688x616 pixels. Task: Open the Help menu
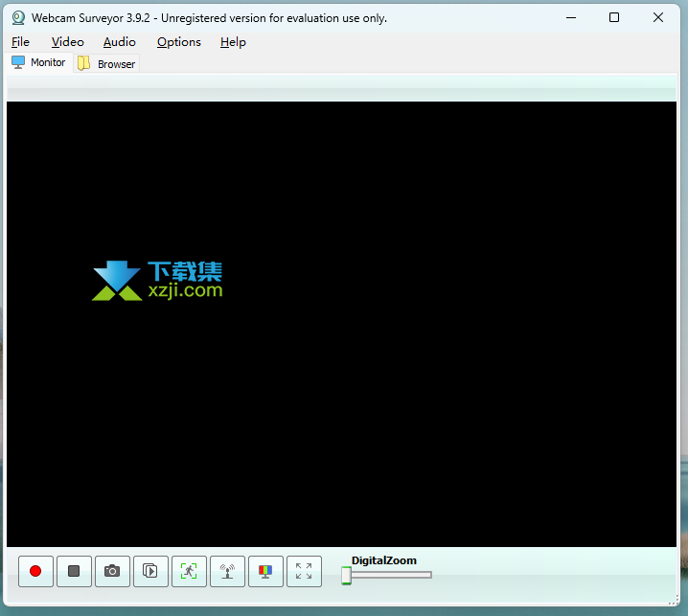click(x=233, y=42)
